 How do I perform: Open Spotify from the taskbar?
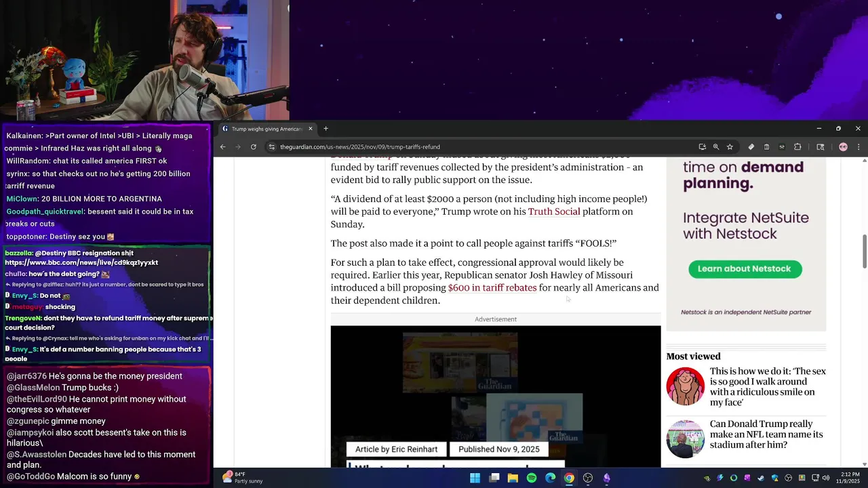point(532,478)
